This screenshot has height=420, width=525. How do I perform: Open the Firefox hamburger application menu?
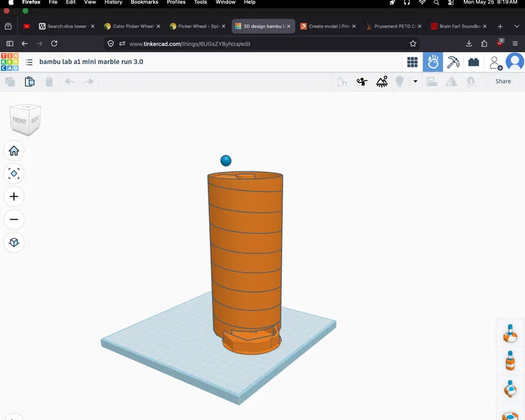pyautogui.click(x=515, y=44)
